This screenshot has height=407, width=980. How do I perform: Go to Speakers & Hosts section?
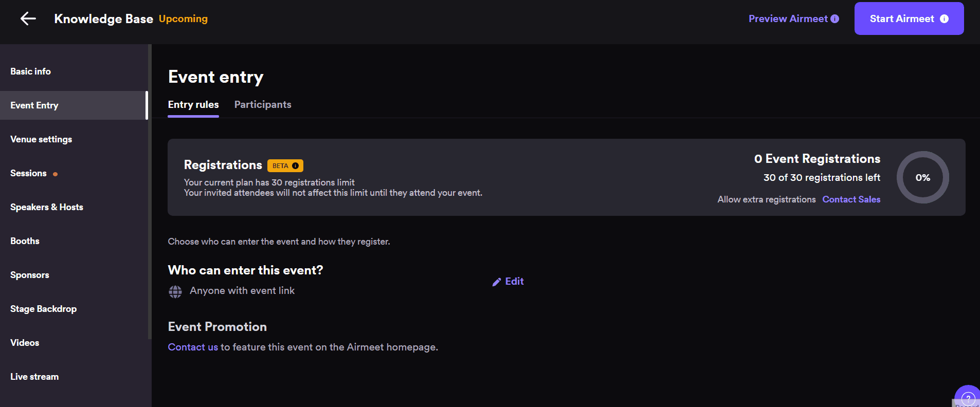pos(47,207)
